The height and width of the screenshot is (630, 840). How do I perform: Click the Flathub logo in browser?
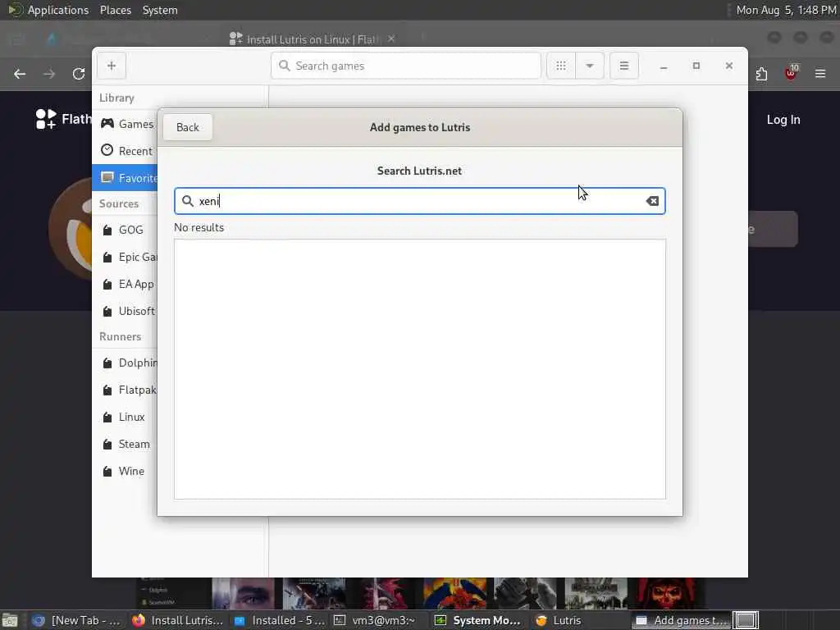pos(62,119)
